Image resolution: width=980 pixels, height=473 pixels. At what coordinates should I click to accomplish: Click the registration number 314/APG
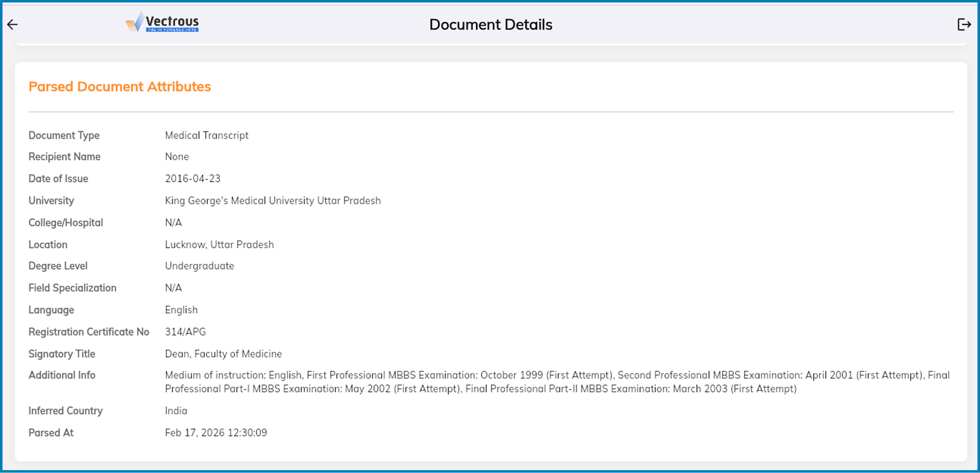point(185,332)
